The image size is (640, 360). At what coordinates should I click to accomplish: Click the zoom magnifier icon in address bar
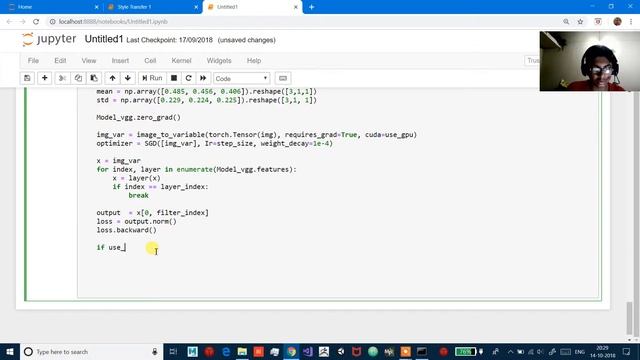click(566, 22)
